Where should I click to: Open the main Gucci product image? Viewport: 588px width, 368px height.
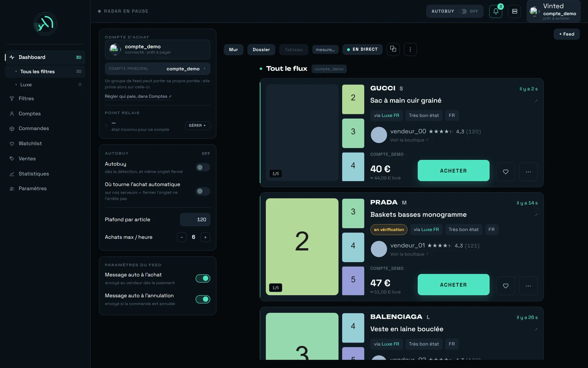pos(302,132)
